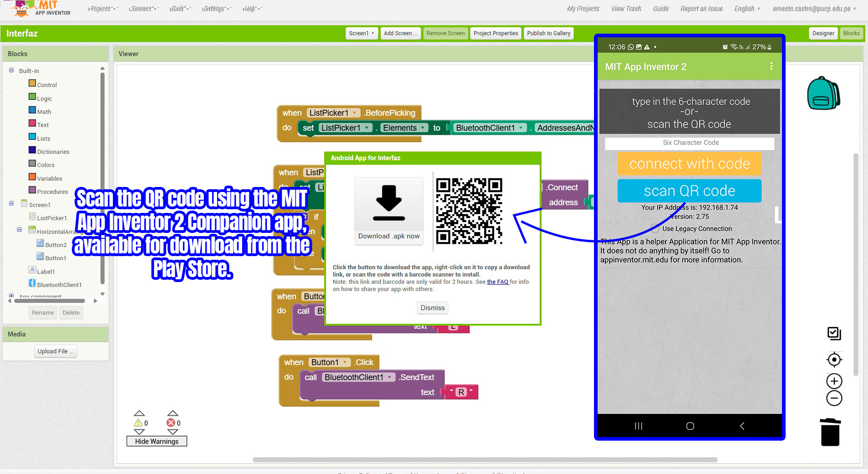Collapse the Screen1 tree node
This screenshot has height=474, width=868.
point(11,203)
